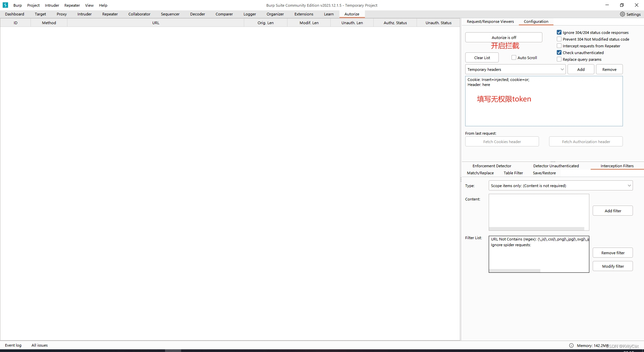The image size is (644, 352).
Task: Open the Logger tab
Action: pos(250,14)
